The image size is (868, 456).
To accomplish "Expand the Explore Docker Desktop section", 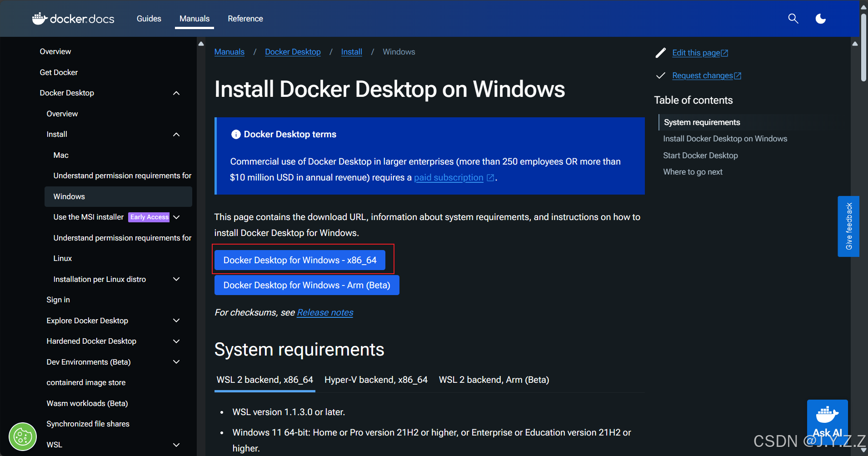I will [176, 321].
